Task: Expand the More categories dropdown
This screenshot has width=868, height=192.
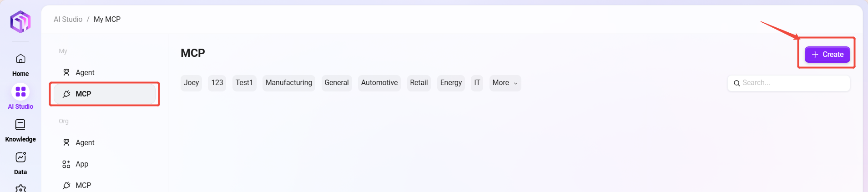Action: (x=505, y=83)
